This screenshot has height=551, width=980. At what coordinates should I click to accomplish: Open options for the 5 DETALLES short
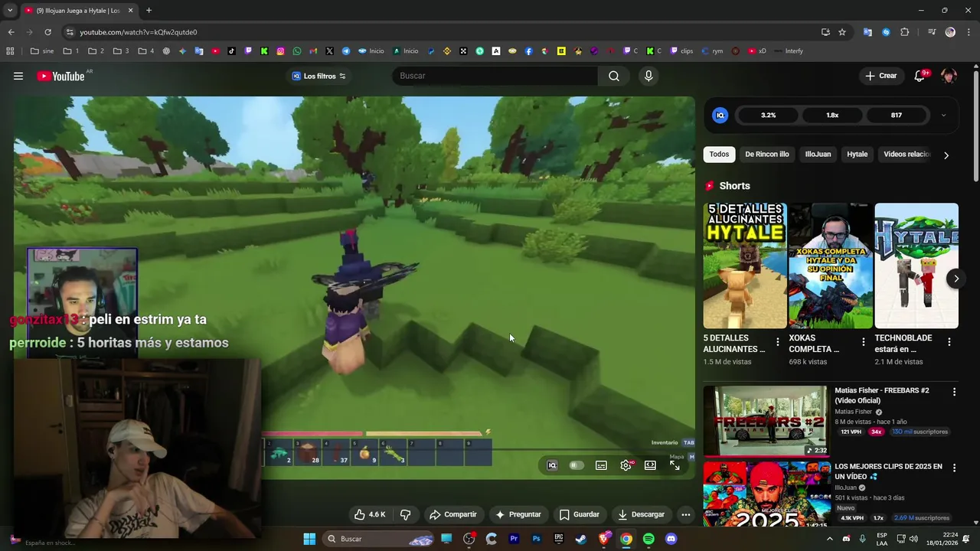tap(778, 342)
